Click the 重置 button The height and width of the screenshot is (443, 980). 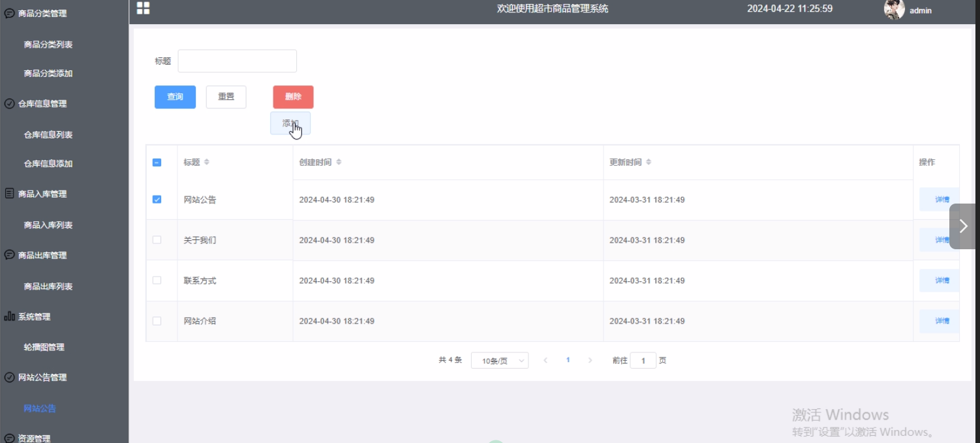pyautogui.click(x=226, y=97)
